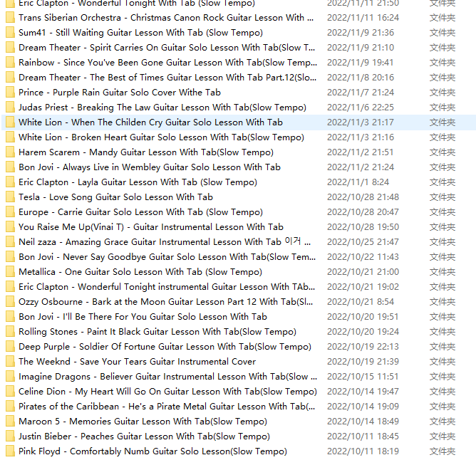Select Bon Jovi Never Say Goodbye name
The width and height of the screenshot is (476, 460).
167,256
